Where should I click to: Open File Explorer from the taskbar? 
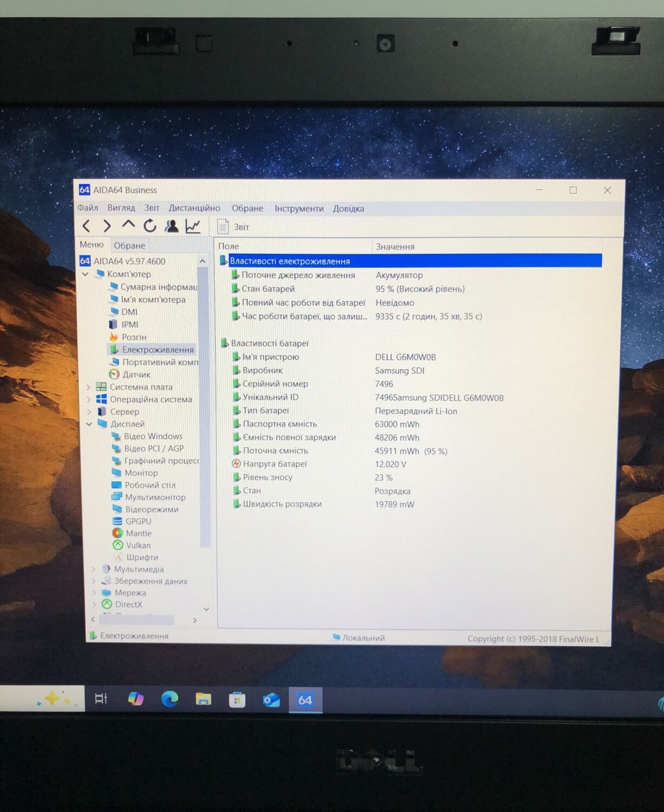tap(203, 699)
